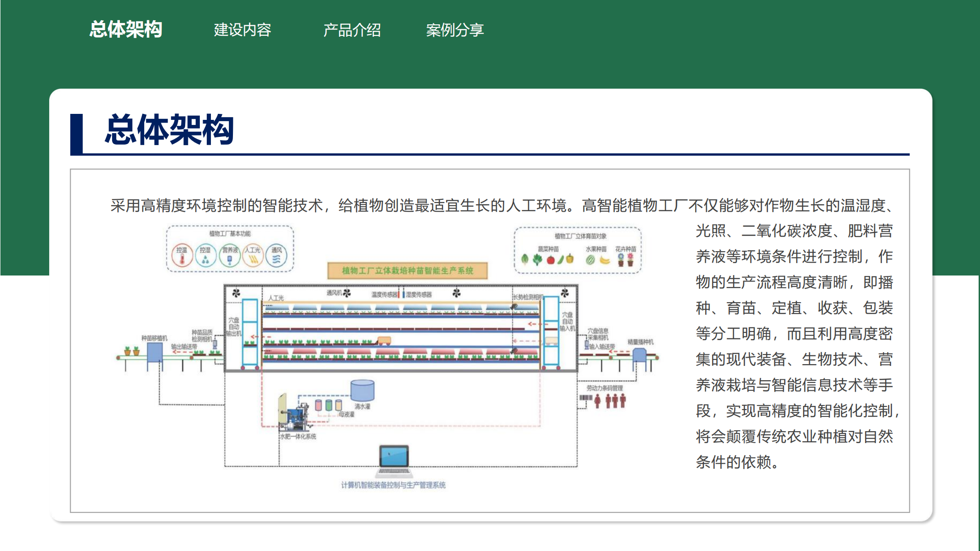This screenshot has width=980, height=551.
Task: Click the 植物工厂立体栽培种苗智能生产系统 banner
Action: click(x=407, y=270)
